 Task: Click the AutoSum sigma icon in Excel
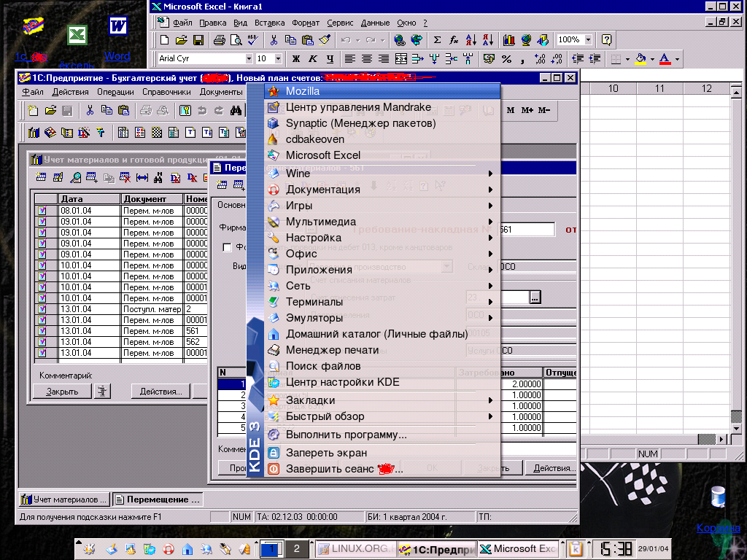tap(437, 40)
